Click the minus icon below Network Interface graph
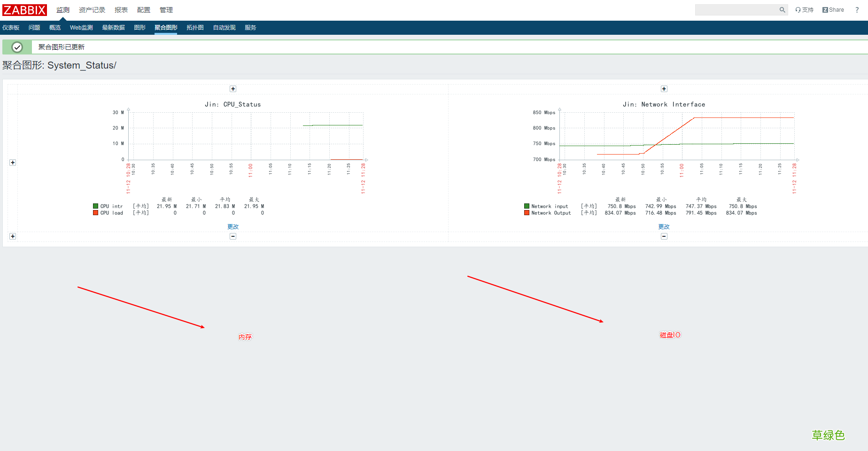 664,236
